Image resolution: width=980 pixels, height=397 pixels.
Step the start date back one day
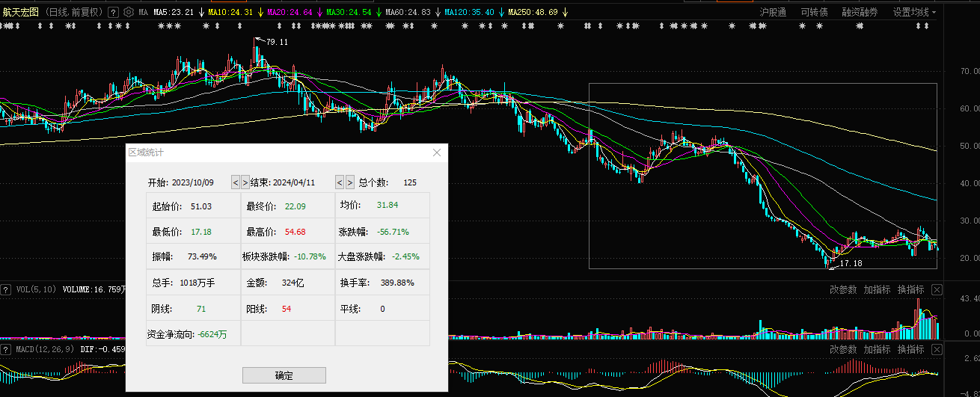pyautogui.click(x=235, y=182)
